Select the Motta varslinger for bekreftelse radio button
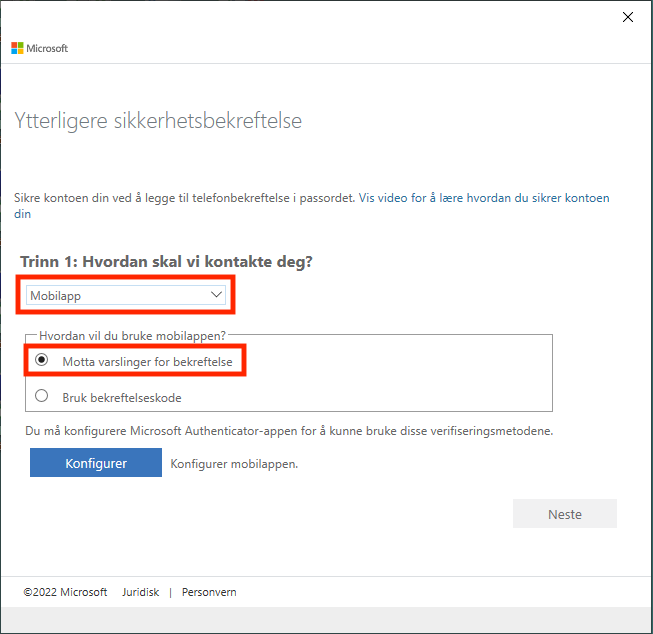Viewport: 653px width, 634px height. point(41,359)
